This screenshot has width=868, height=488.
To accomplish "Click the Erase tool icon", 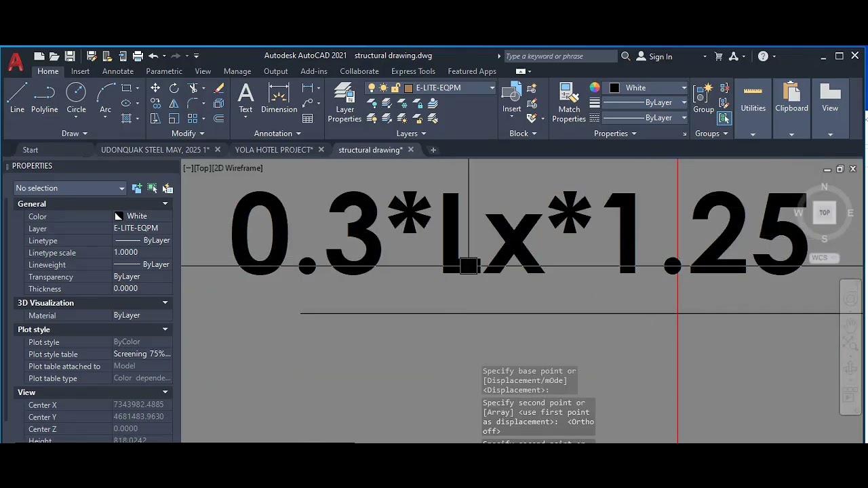I will 219,88.
